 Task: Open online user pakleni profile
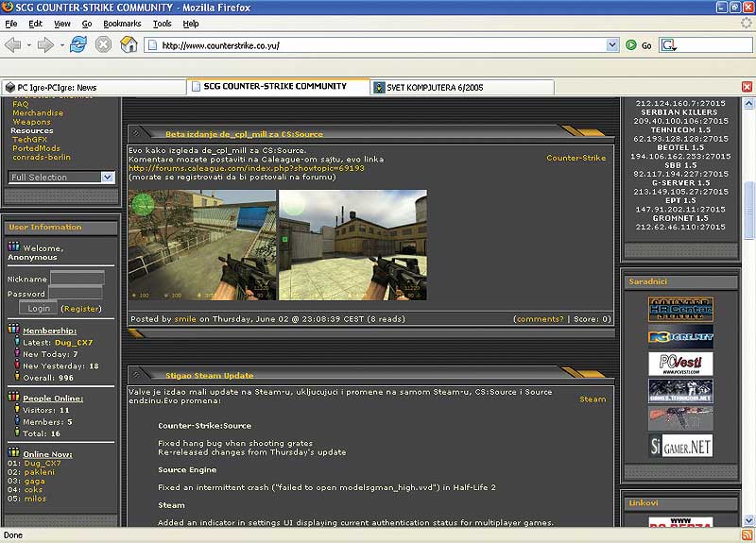coord(39,472)
